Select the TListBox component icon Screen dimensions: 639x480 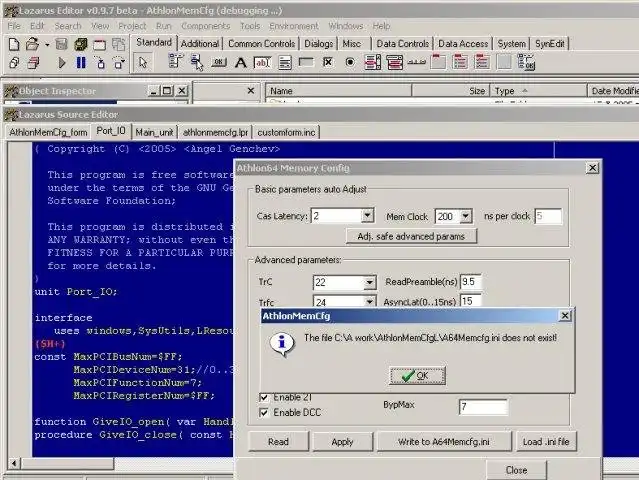[372, 62]
